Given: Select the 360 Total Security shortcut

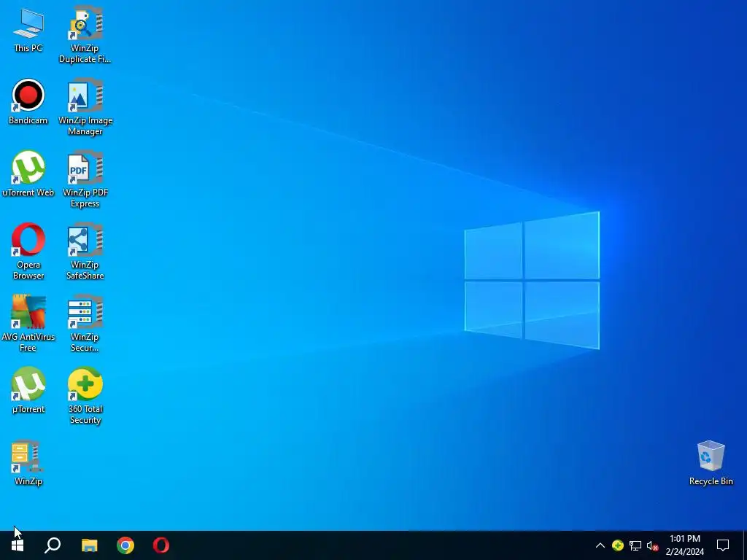Looking at the screenshot, I should (x=85, y=396).
